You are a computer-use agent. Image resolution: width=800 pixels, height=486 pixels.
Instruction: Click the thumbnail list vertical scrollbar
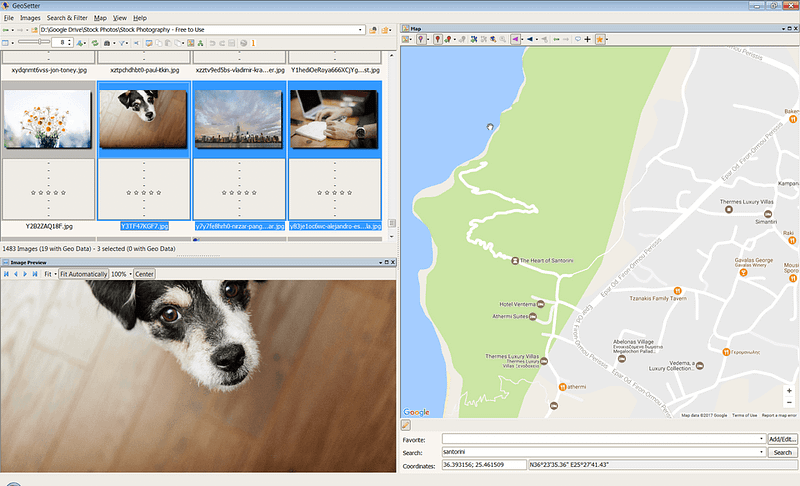pyautogui.click(x=392, y=145)
